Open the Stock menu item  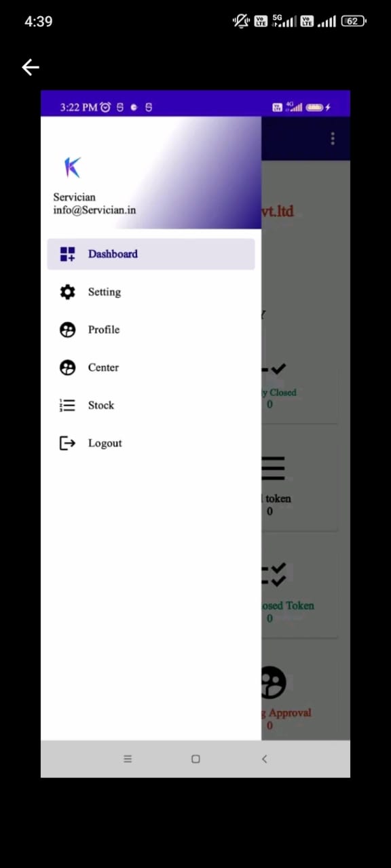coord(151,406)
